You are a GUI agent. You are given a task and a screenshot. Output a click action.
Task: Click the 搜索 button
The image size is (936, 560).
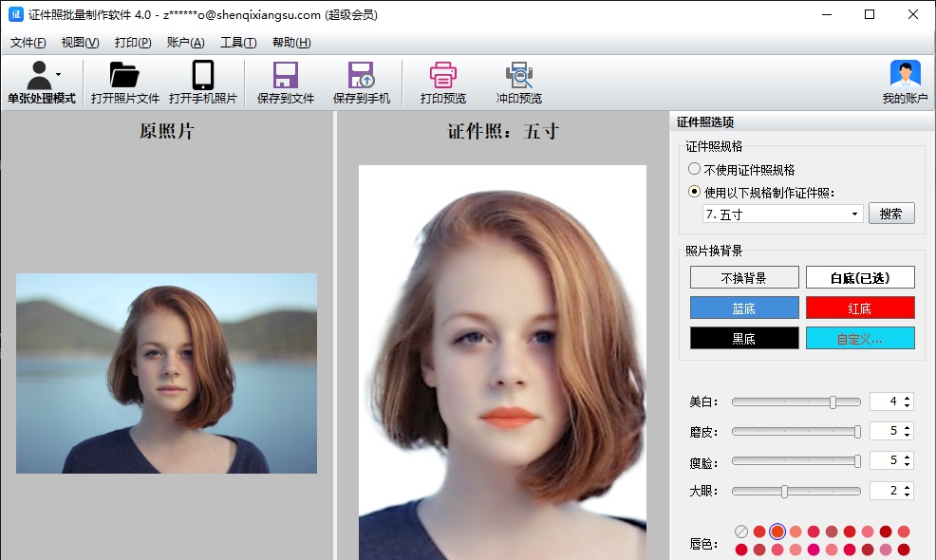(x=890, y=215)
